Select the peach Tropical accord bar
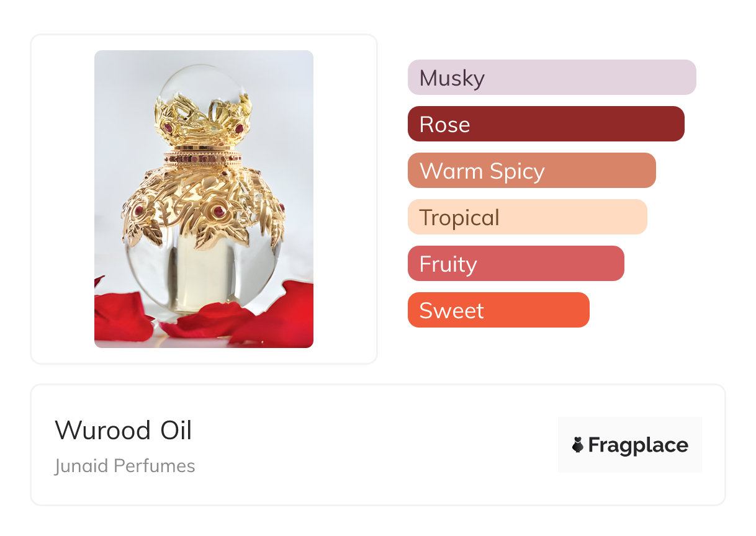756x536 pixels. [x=527, y=217]
